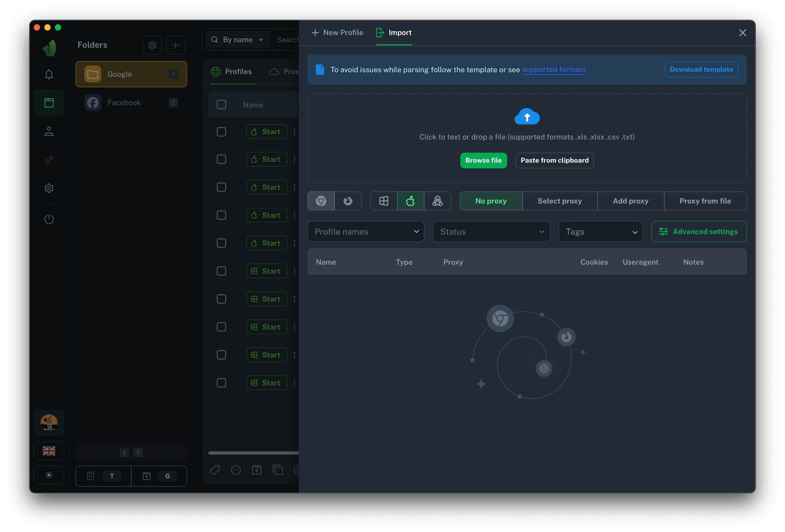785x532 pixels.
Task: Open the Tags dropdown
Action: (x=600, y=232)
